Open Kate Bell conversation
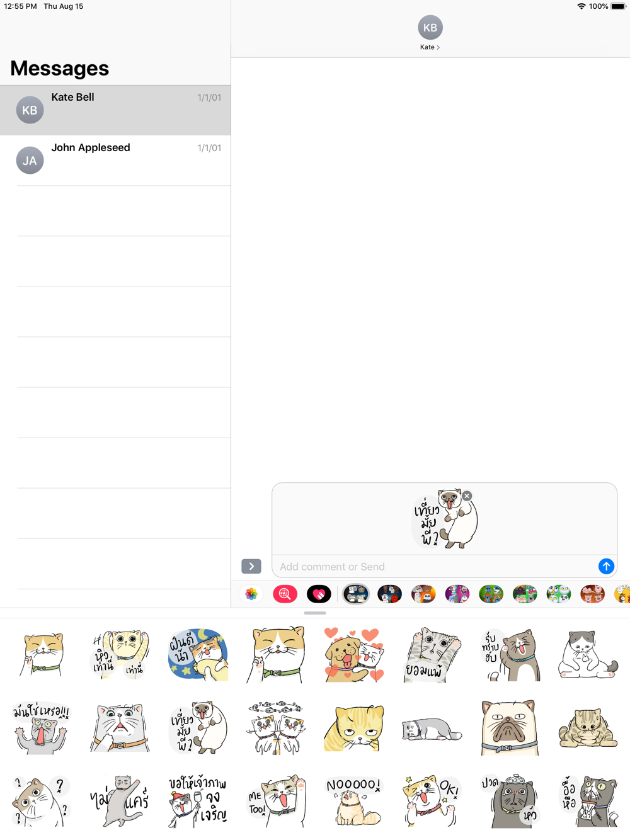 (115, 110)
